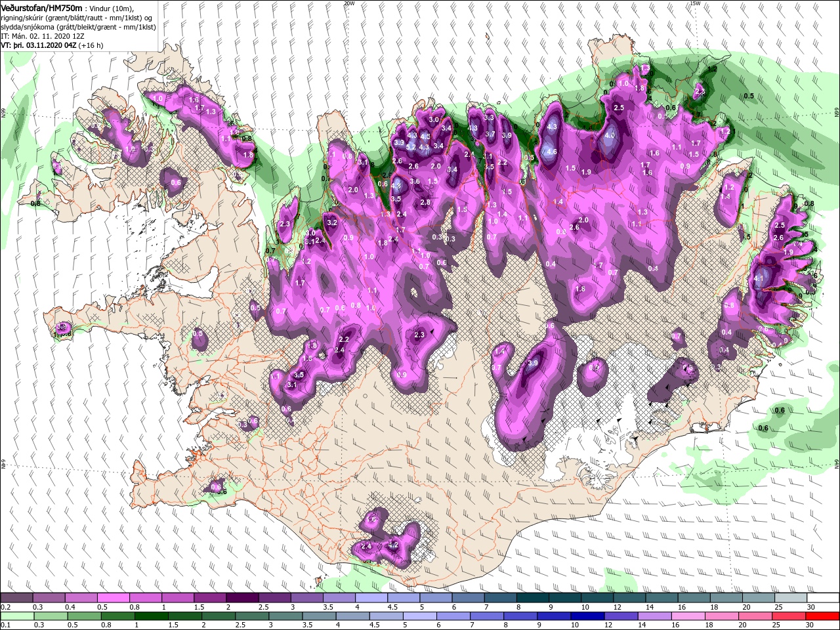Click the valid time 'VT: þri. 03.11.2020 04Z'
Screen dimensions: 840x630
(39, 45)
